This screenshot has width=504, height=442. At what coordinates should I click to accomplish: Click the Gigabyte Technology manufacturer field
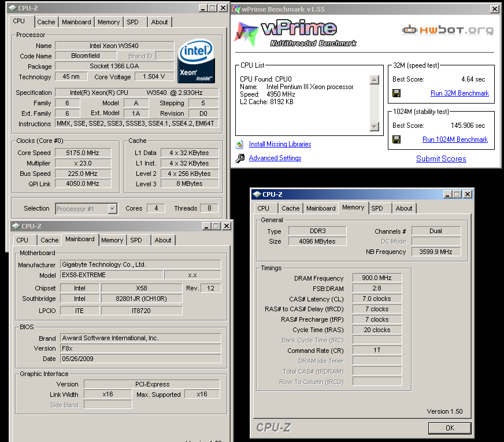click(x=141, y=265)
